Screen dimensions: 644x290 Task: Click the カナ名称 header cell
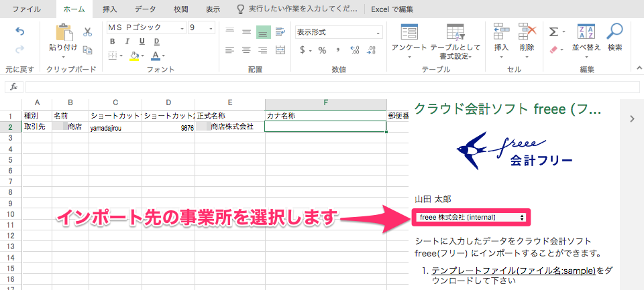[326, 116]
